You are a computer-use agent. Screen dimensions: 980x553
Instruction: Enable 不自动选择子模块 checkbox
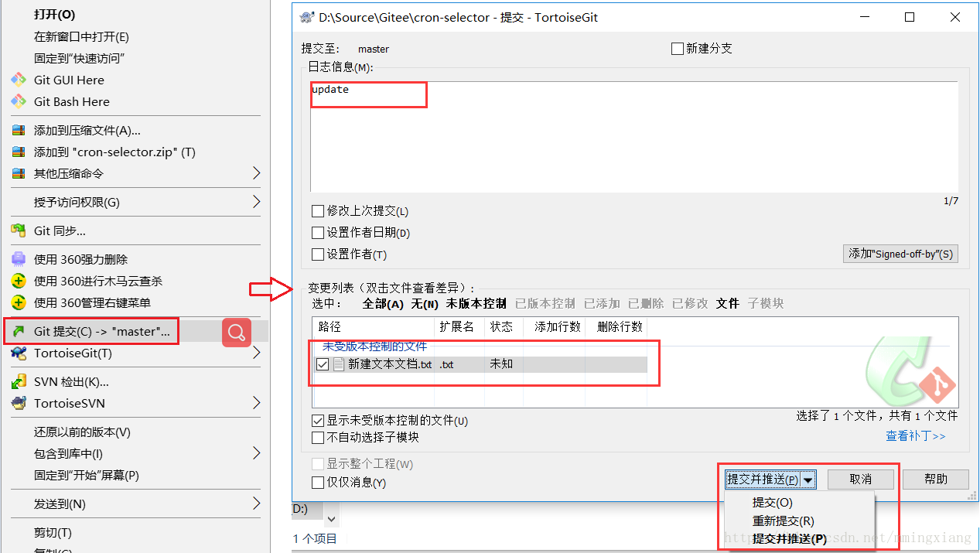(317, 438)
